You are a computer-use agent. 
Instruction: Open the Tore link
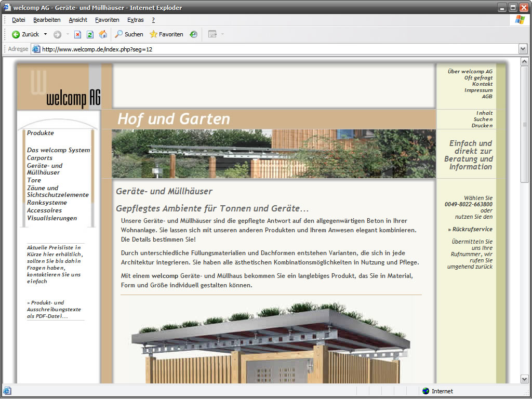(34, 180)
